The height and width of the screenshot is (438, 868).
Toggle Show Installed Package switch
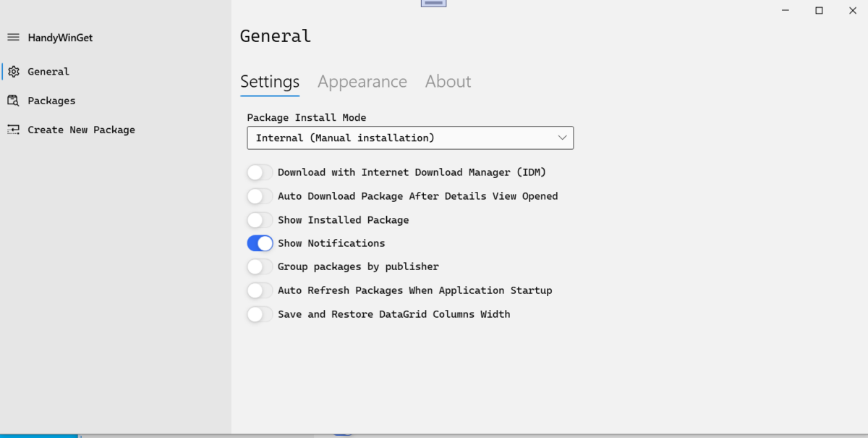(260, 219)
